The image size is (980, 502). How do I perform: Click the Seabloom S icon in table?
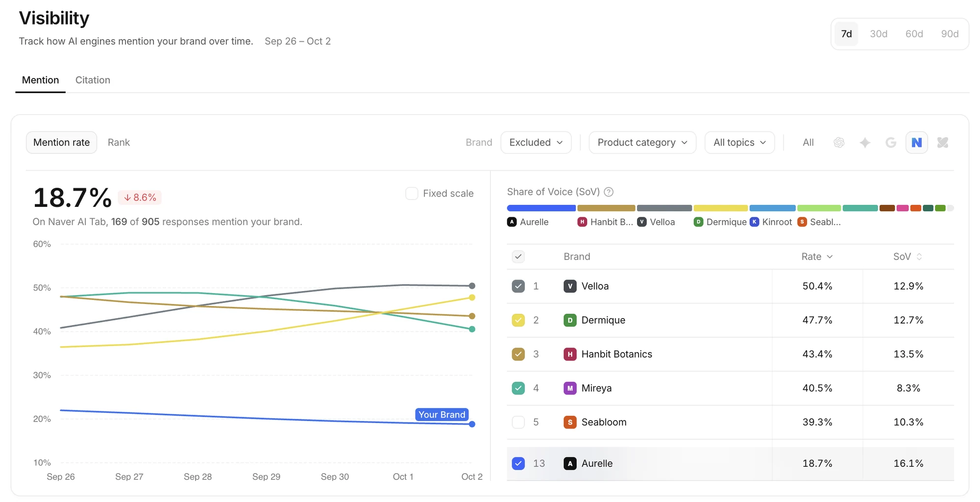pos(570,422)
